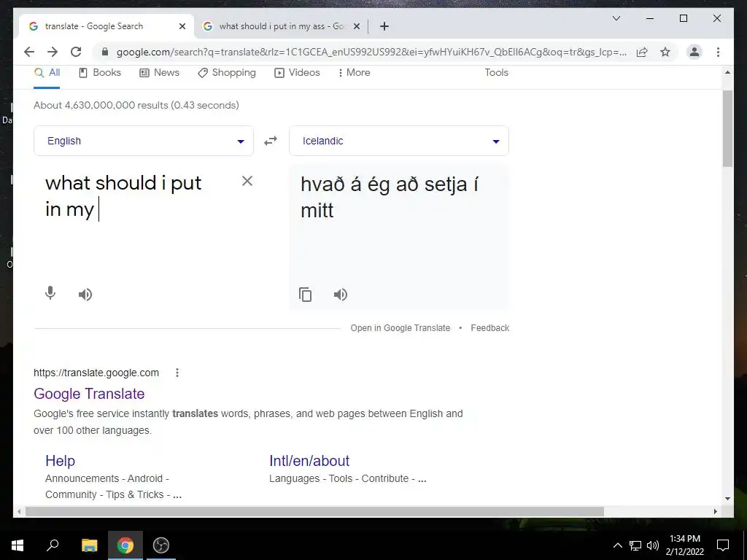
Task: Click the microphone voice input icon
Action: point(50,293)
